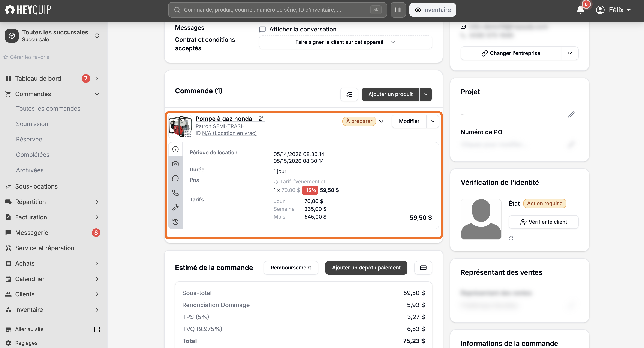The image size is (644, 348).
Task: Click the Remboursement button
Action: point(291,268)
